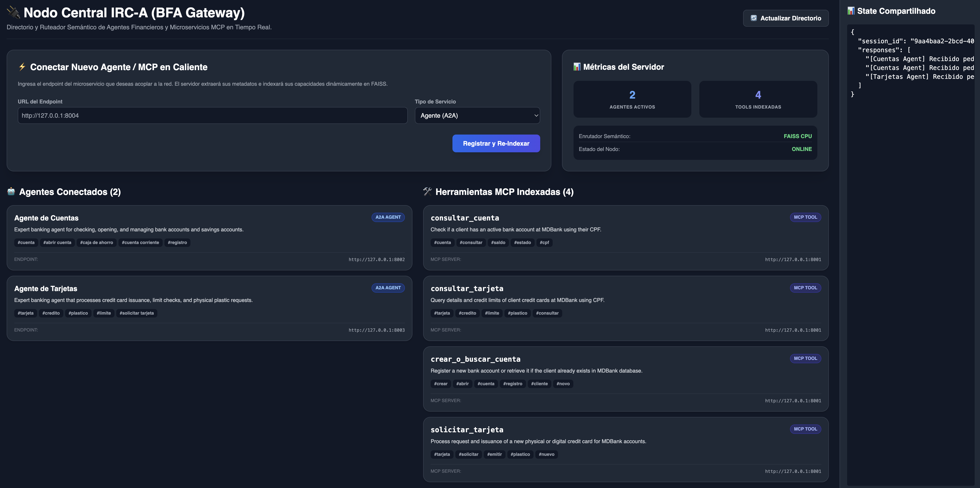Viewport: 980px width, 488px height.
Task: Click the lightning bolt icon in Conectar Nuevo Agente
Action: (x=22, y=67)
